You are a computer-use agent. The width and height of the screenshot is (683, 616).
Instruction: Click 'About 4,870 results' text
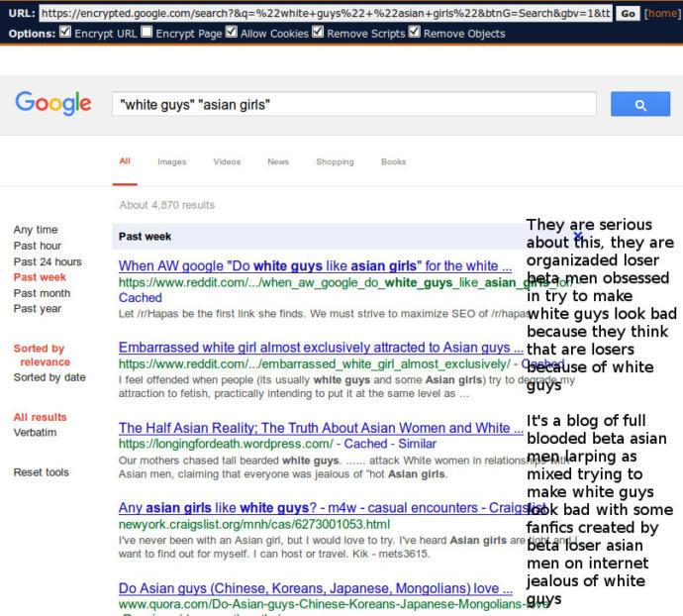(167, 205)
